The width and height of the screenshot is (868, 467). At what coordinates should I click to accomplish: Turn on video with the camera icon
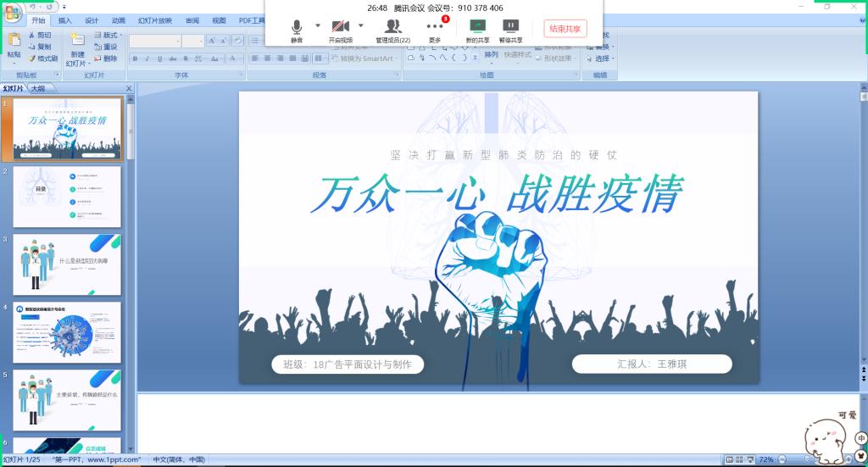pyautogui.click(x=341, y=29)
